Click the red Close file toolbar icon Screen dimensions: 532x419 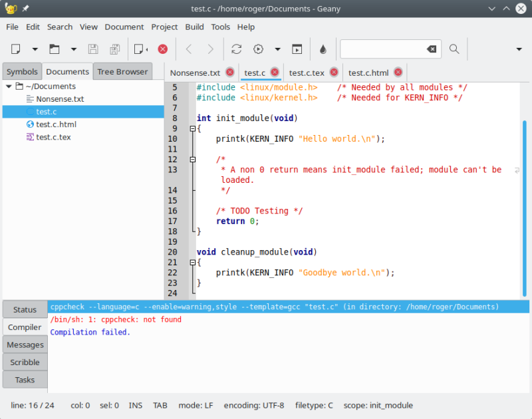(x=162, y=49)
